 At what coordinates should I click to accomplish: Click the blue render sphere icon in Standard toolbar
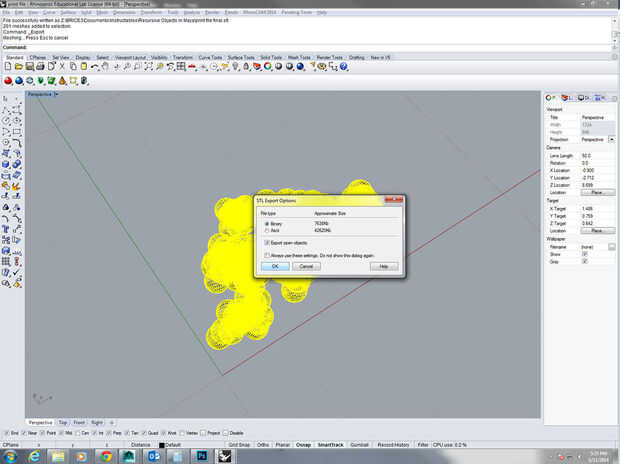point(301,66)
